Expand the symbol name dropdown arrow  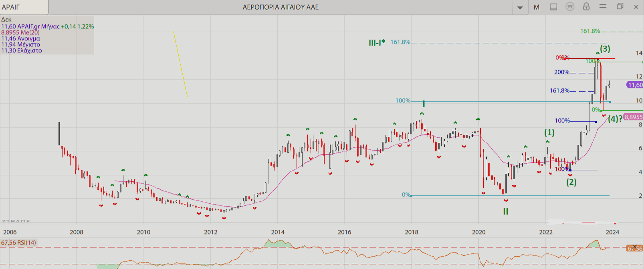520,8
